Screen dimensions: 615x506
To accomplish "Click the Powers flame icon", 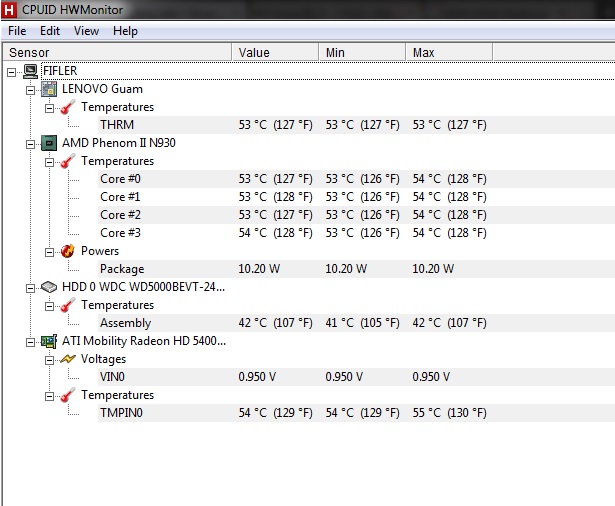I will [x=68, y=251].
